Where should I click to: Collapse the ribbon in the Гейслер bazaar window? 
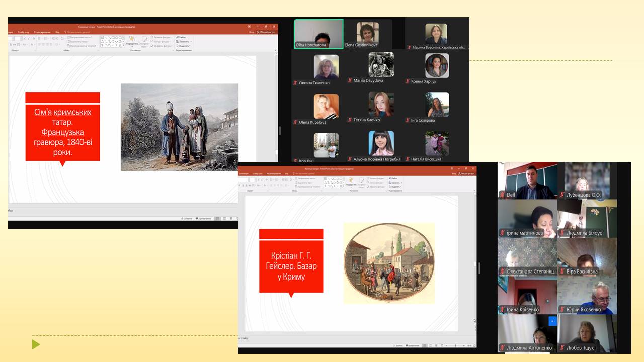pyautogui.click(x=474, y=191)
